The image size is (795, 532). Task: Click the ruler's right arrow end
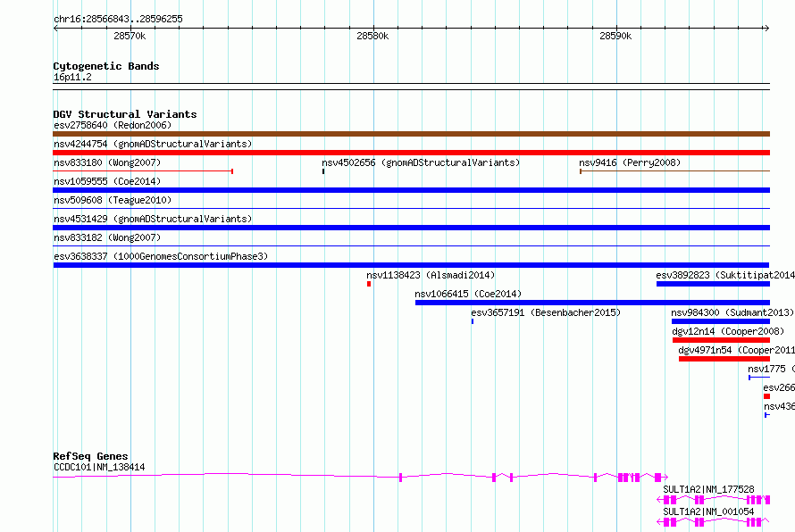(x=766, y=28)
